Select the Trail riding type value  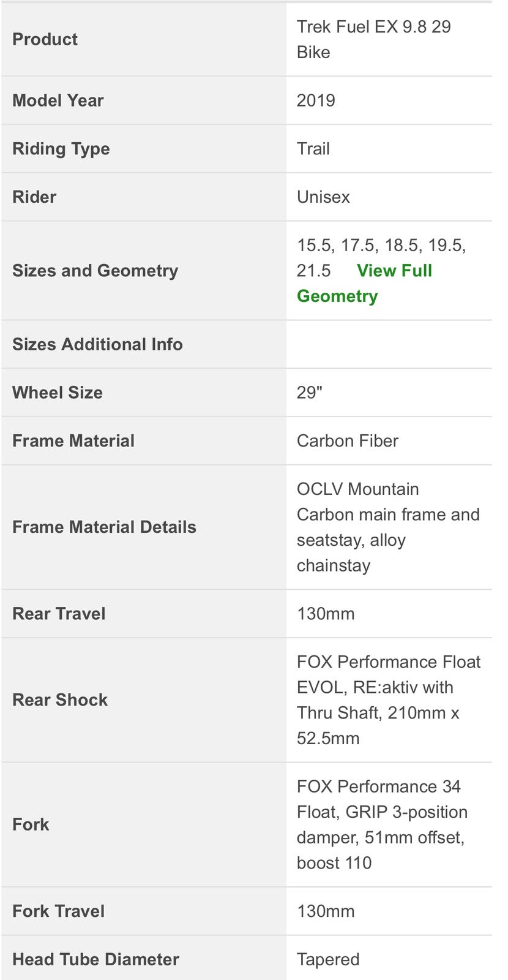tap(313, 149)
